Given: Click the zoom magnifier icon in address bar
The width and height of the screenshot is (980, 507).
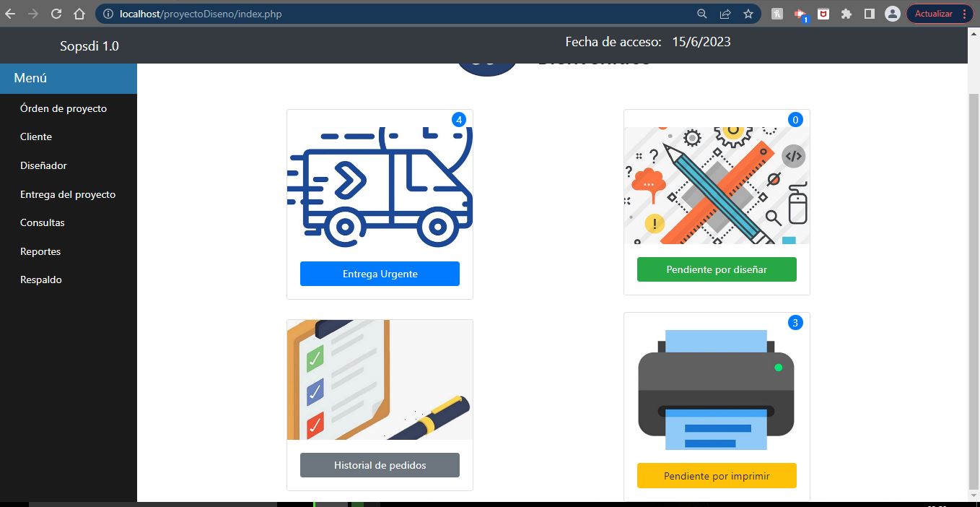Looking at the screenshot, I should (x=701, y=14).
